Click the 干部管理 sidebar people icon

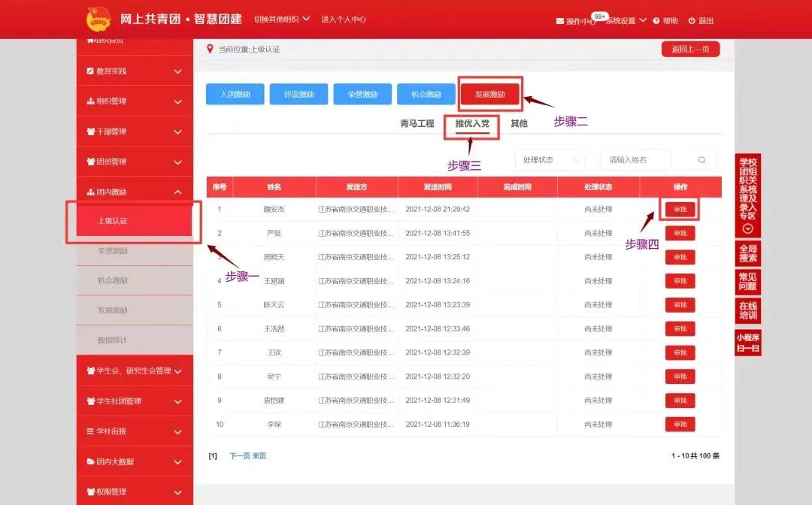tap(90, 132)
